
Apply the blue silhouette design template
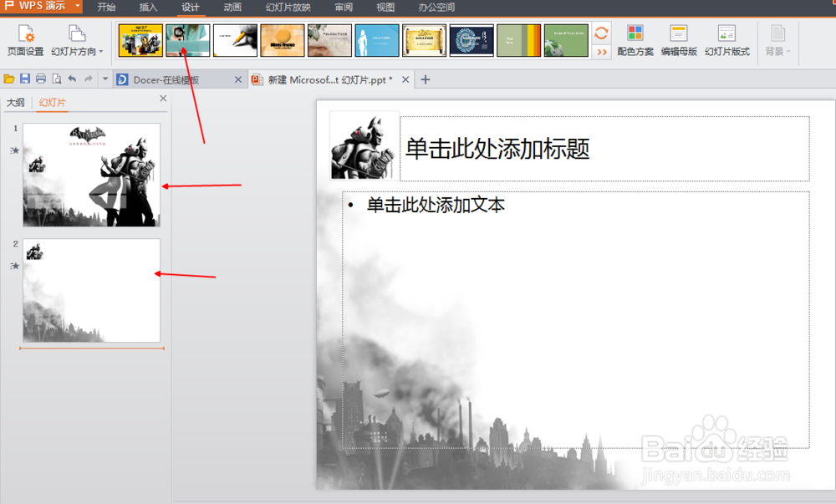pos(377,40)
